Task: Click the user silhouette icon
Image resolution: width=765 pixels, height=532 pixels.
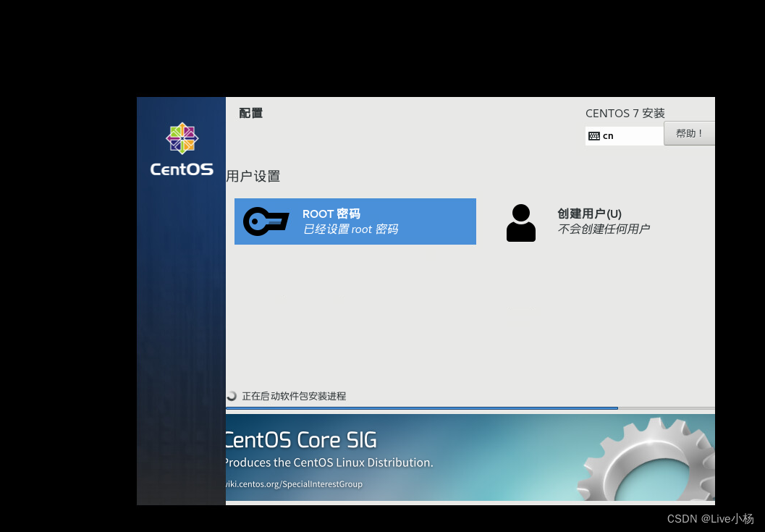Action: (521, 222)
